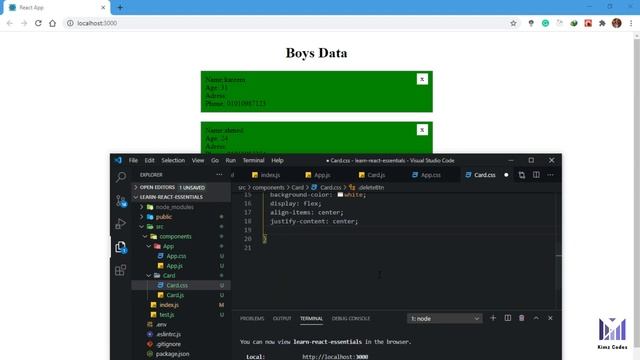640x360 pixels.
Task: Open the Edit menu in VS Code
Action: (x=149, y=160)
